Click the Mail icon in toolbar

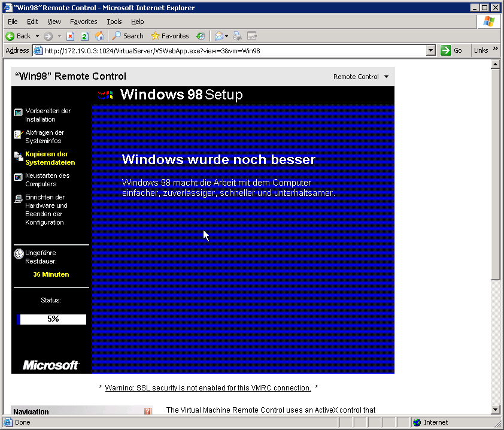pos(219,36)
